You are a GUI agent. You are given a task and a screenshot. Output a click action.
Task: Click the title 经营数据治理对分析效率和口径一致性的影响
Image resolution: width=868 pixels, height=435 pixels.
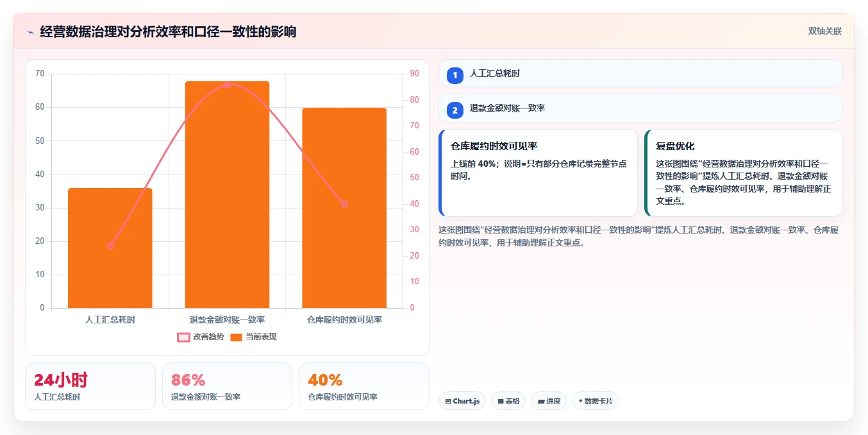click(x=168, y=31)
